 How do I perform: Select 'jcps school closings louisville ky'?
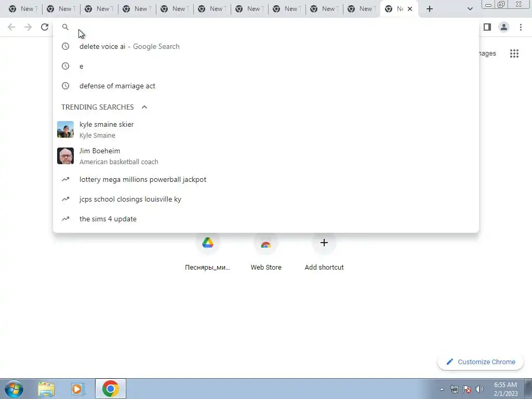(x=267, y=199)
